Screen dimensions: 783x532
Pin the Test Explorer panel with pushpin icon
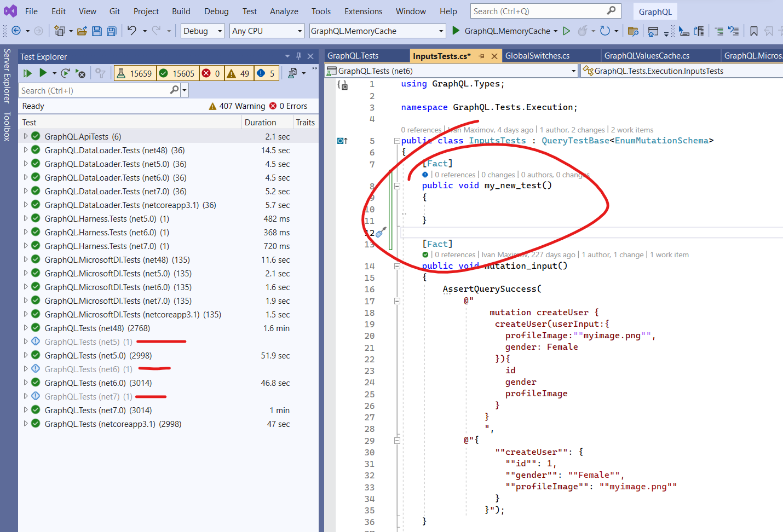299,56
